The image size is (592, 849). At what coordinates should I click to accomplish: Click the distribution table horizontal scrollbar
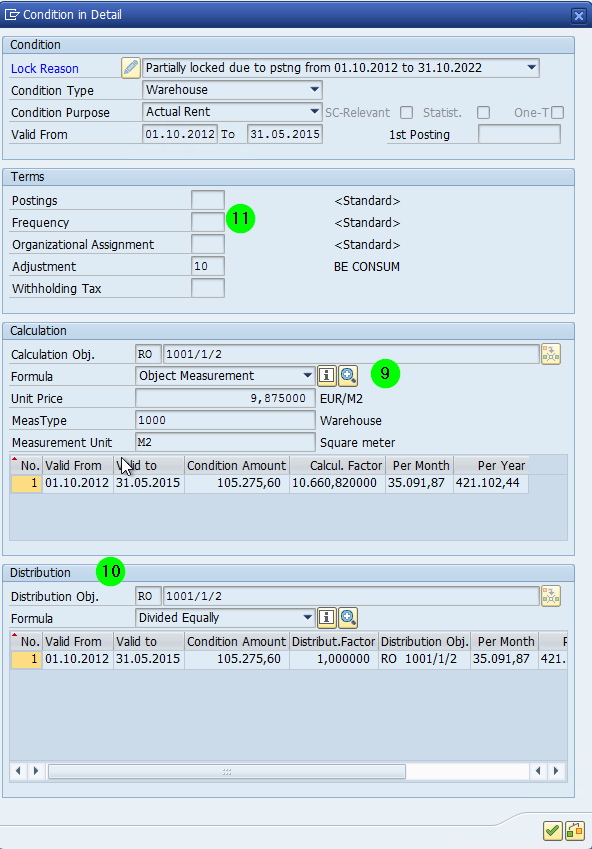tap(227, 771)
